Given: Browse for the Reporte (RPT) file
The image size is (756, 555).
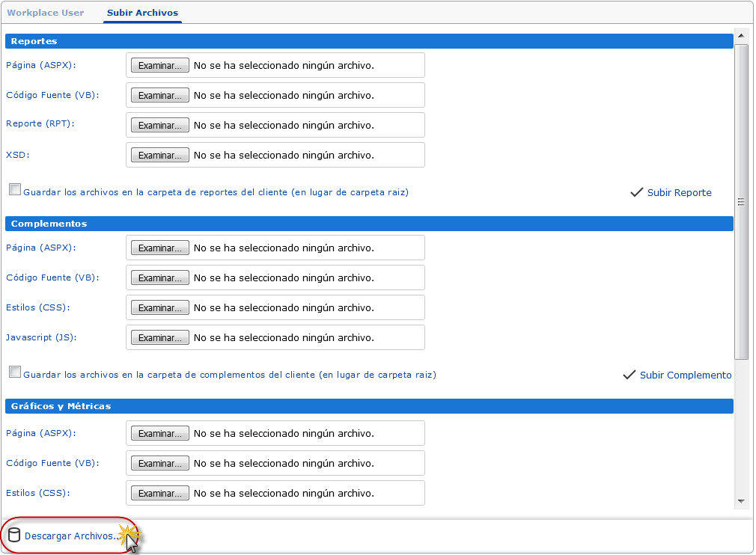Looking at the screenshot, I should point(159,125).
